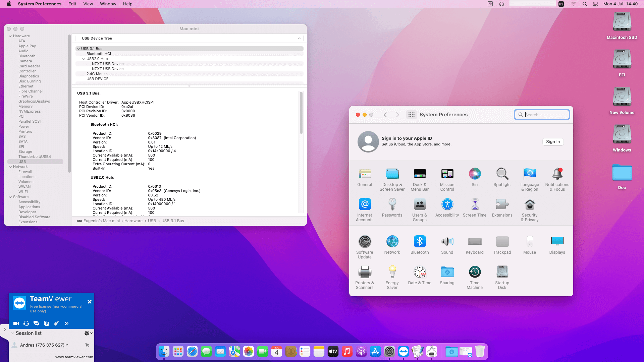Screen dimensions: 644x362
Task: Open Date & Time preferences
Action: 420,276
